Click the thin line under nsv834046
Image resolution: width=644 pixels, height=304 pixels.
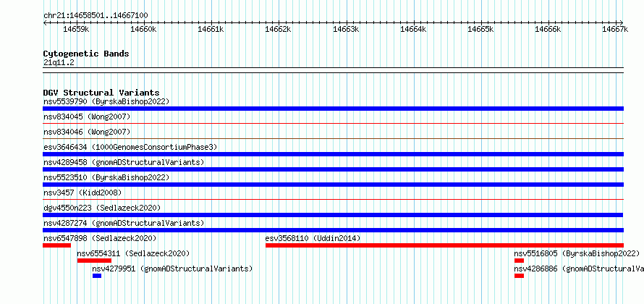tap(333, 138)
